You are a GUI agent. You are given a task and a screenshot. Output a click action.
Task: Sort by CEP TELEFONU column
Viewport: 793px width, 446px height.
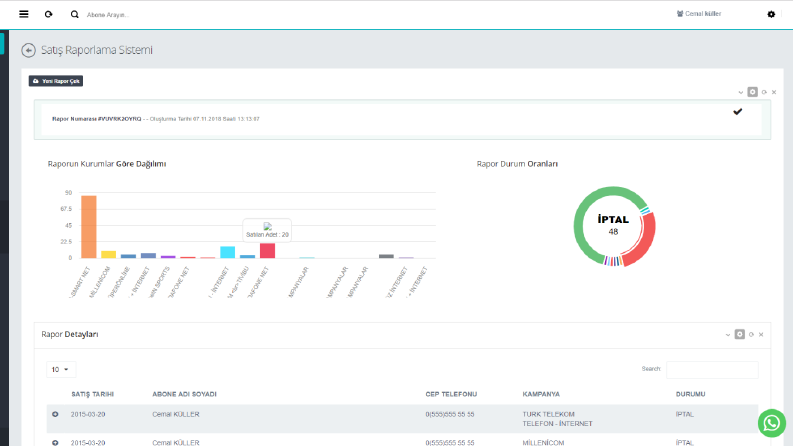pyautogui.click(x=451, y=394)
